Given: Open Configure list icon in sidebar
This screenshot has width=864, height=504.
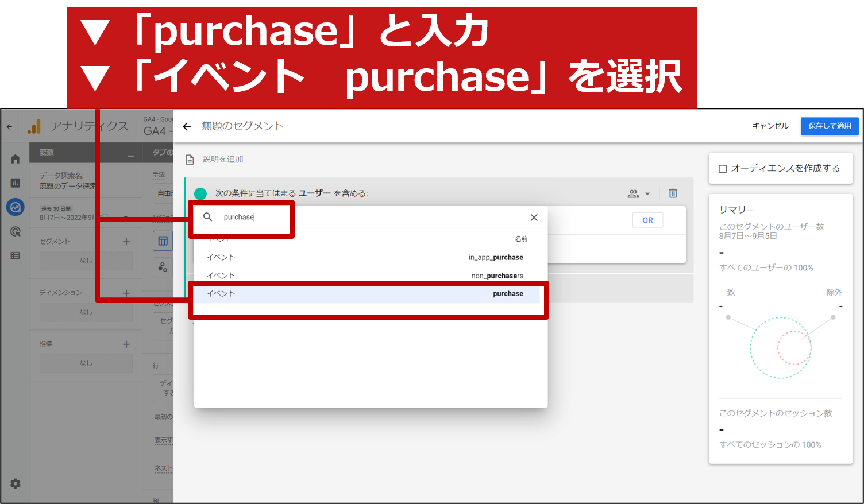Looking at the screenshot, I should pos(16,255).
